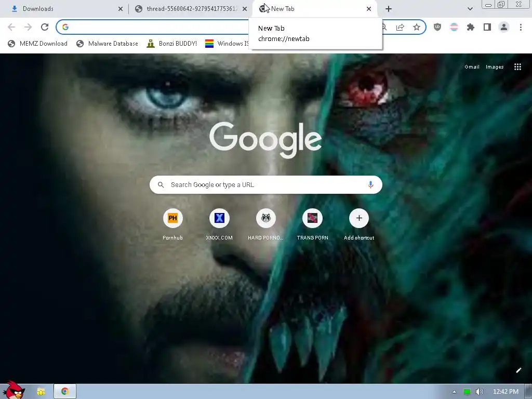Open the Windows bookmark with rainbow flag
The width and height of the screenshot is (532, 399).
click(227, 44)
